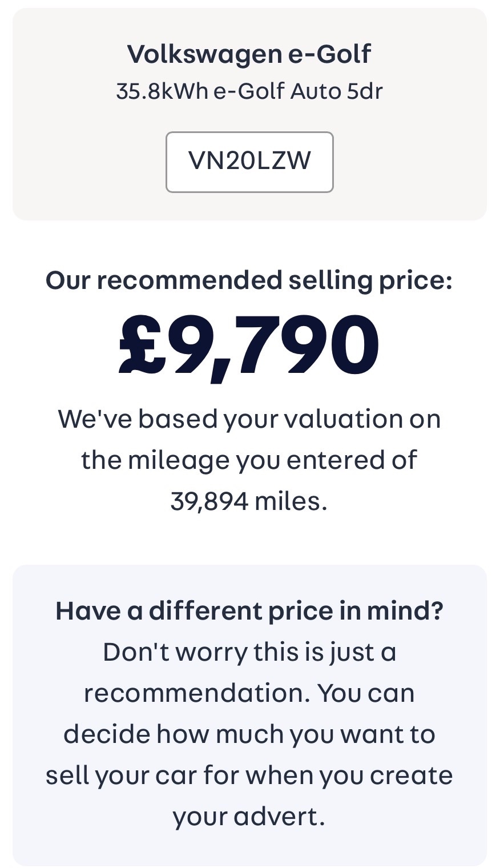This screenshot has height=868, width=500.
Task: Click 'decide how much you want to' line
Action: [x=249, y=734]
